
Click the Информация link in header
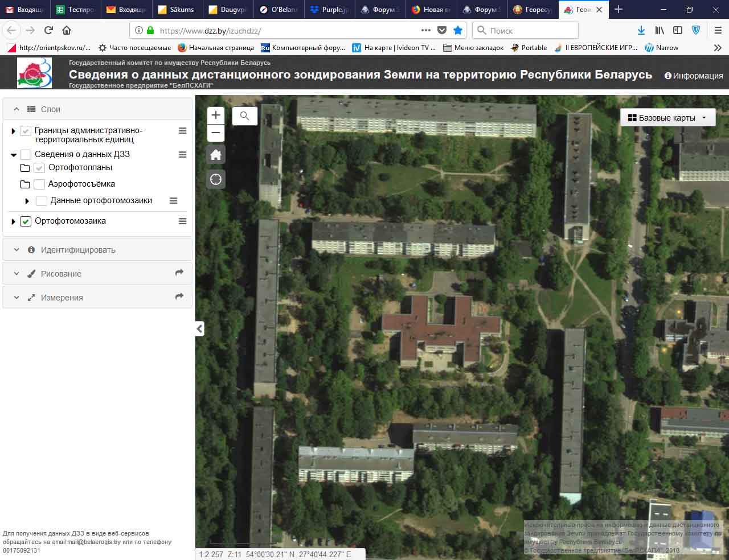(693, 76)
